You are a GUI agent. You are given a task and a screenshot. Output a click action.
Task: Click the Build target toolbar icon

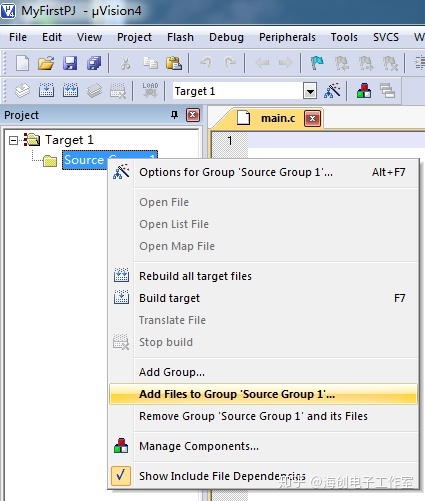click(x=46, y=90)
